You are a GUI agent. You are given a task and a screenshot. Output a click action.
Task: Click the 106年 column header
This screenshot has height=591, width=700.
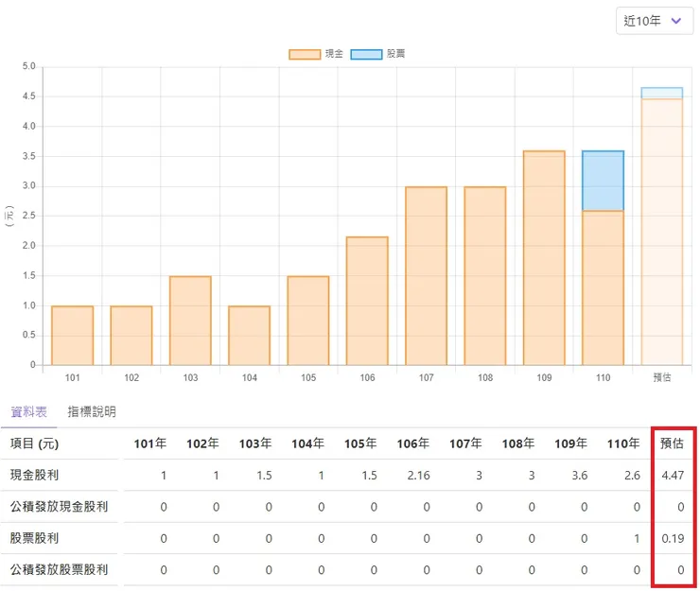point(413,443)
